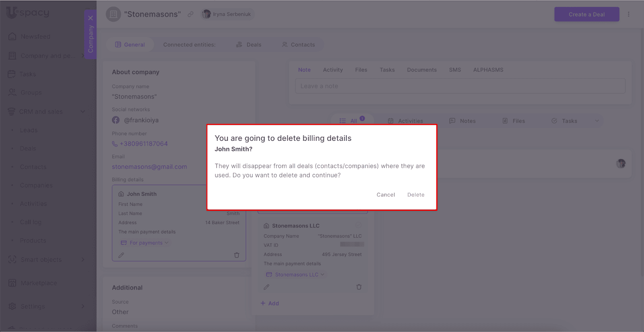Call the phone number +380961187064
This screenshot has height=332, width=644.
click(143, 144)
